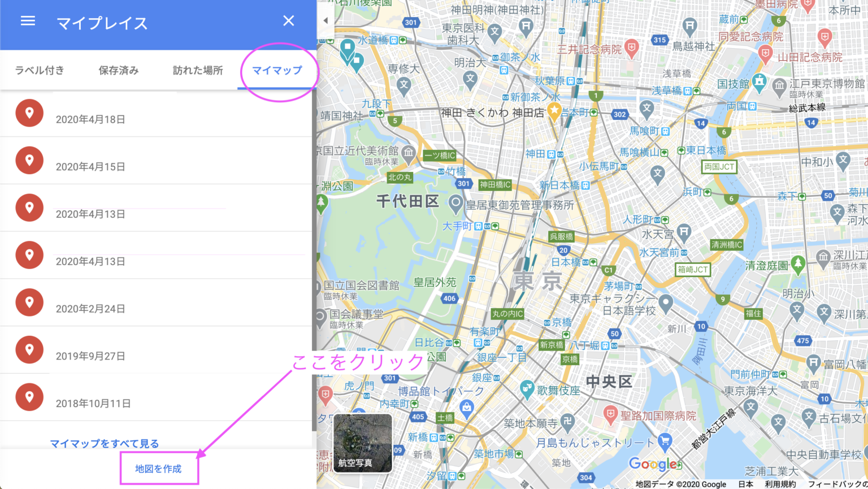
Task: Click the pin icon beside 2019年9月27日
Action: [x=29, y=350]
